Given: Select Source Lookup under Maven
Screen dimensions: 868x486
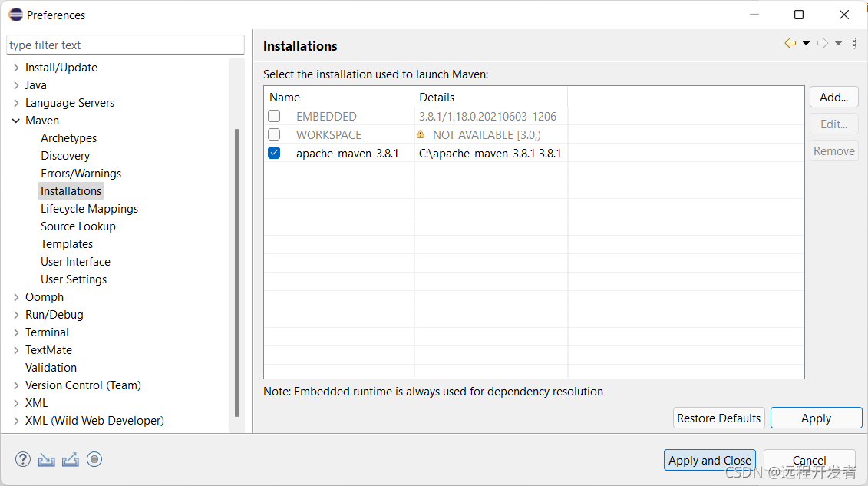Looking at the screenshot, I should click(x=78, y=226).
